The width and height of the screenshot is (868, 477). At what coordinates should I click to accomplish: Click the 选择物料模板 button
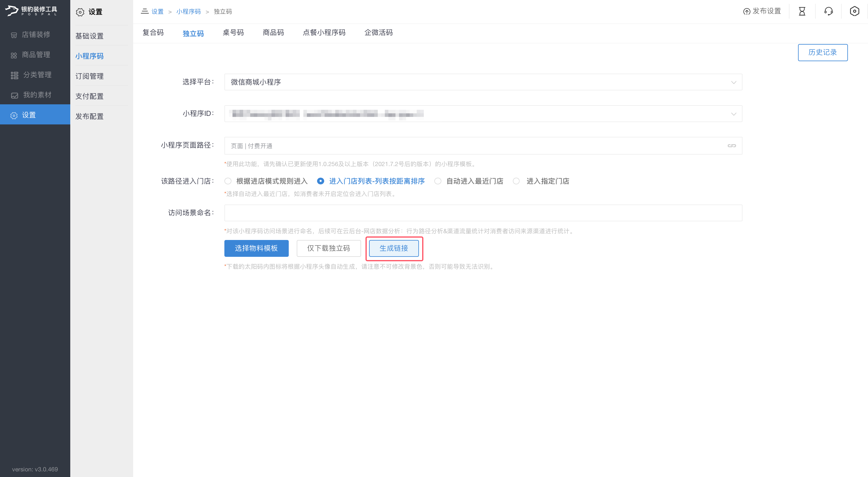coord(257,248)
